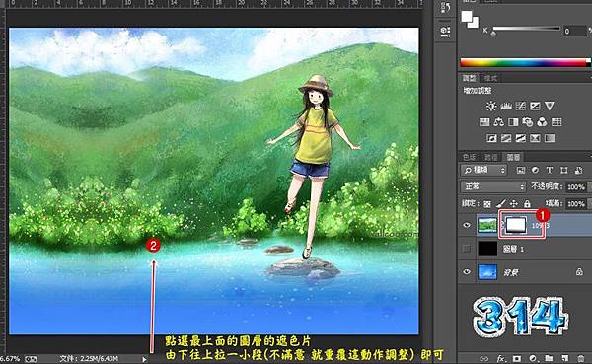592x364 pixels.
Task: Show 圖層 1 by clicking its visibility box
Action: point(467,249)
